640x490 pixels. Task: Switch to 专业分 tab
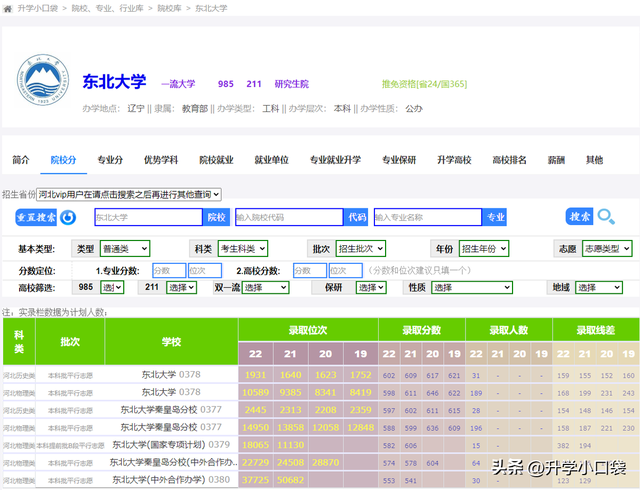click(x=110, y=160)
